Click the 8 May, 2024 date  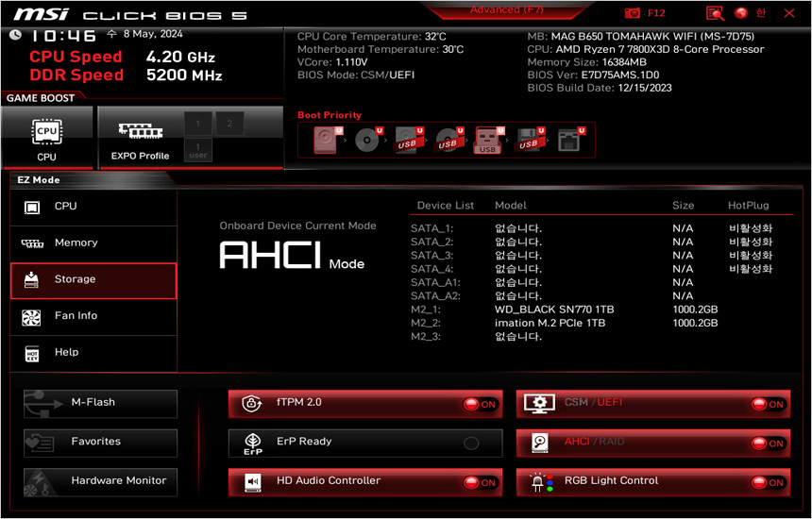pyautogui.click(x=153, y=34)
